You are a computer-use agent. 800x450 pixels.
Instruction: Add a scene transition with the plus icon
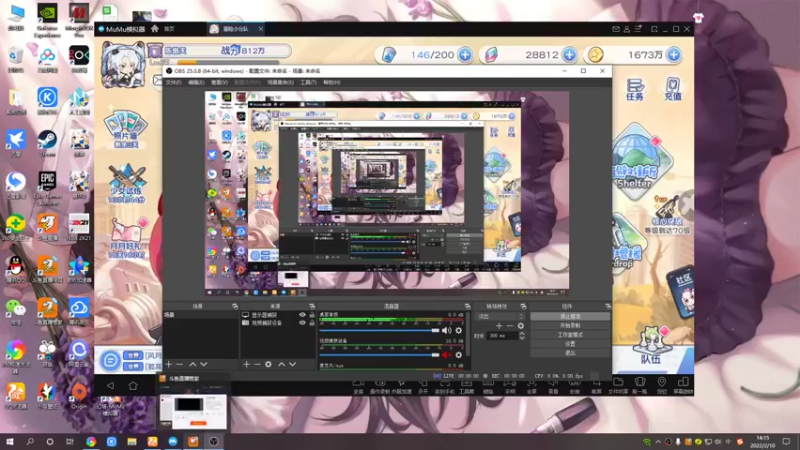pos(498,326)
